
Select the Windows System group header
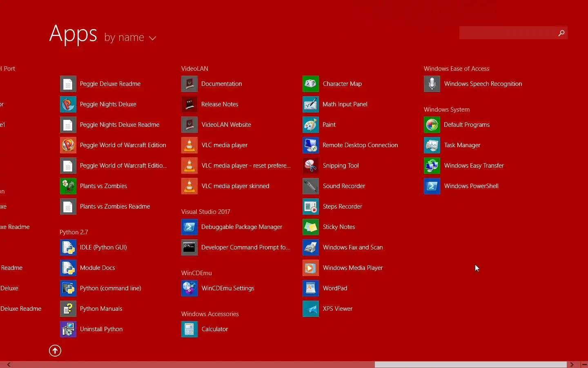click(447, 110)
